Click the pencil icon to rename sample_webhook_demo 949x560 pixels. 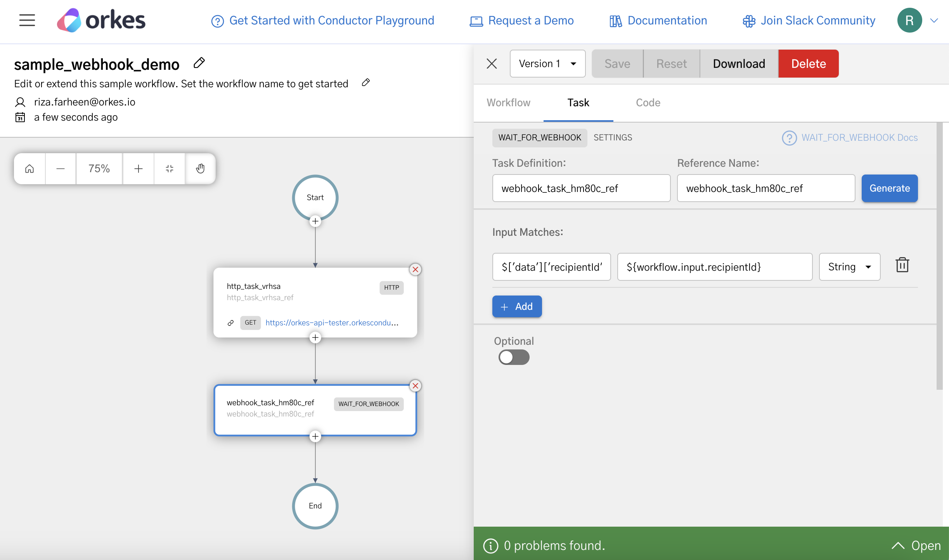[199, 62]
